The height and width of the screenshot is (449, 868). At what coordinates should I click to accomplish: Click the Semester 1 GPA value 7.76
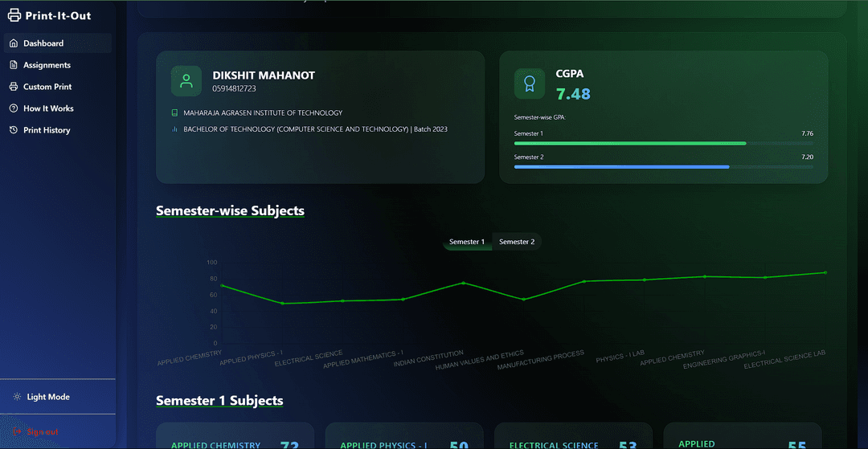(807, 134)
